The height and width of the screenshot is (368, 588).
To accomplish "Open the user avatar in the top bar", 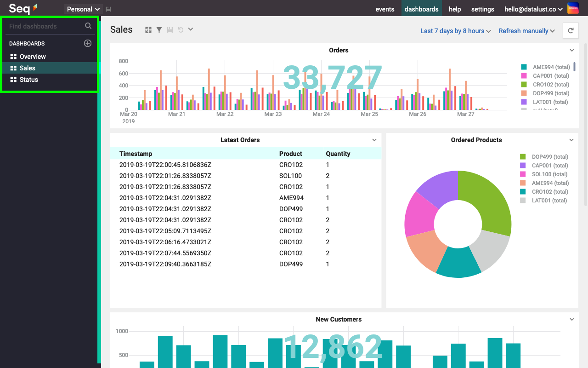I will click(573, 9).
